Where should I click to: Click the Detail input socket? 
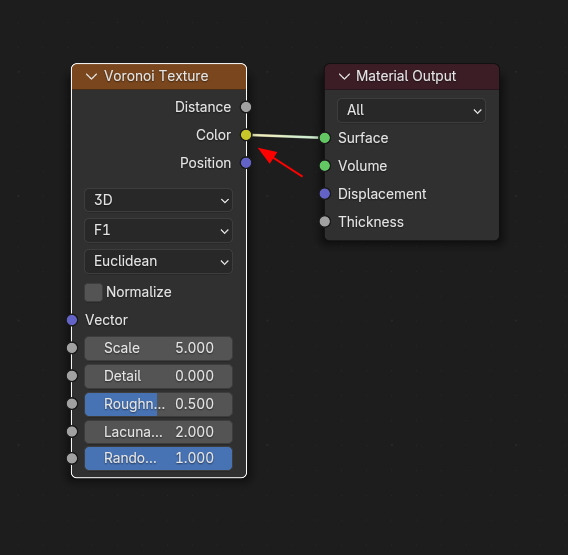tap(72, 376)
